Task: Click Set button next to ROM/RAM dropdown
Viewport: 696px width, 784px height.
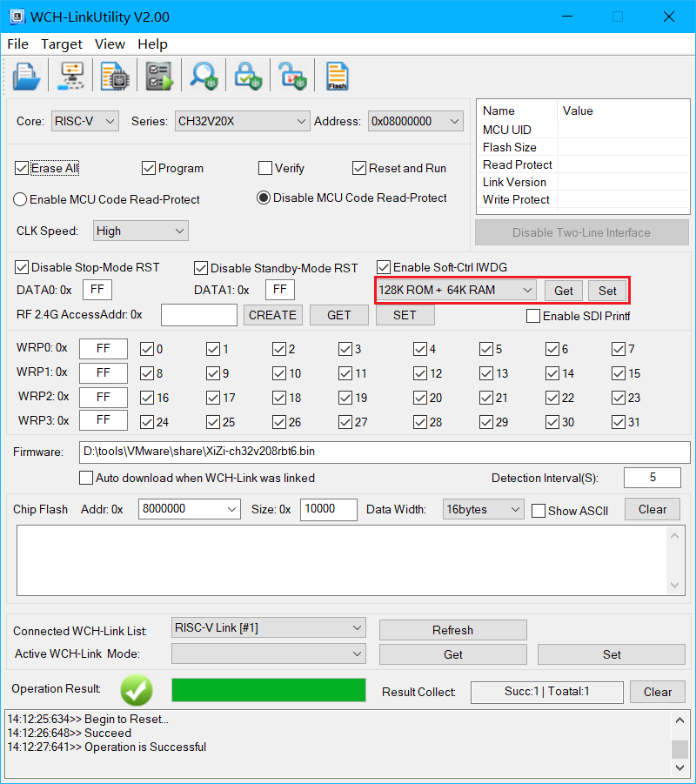Action: click(607, 291)
